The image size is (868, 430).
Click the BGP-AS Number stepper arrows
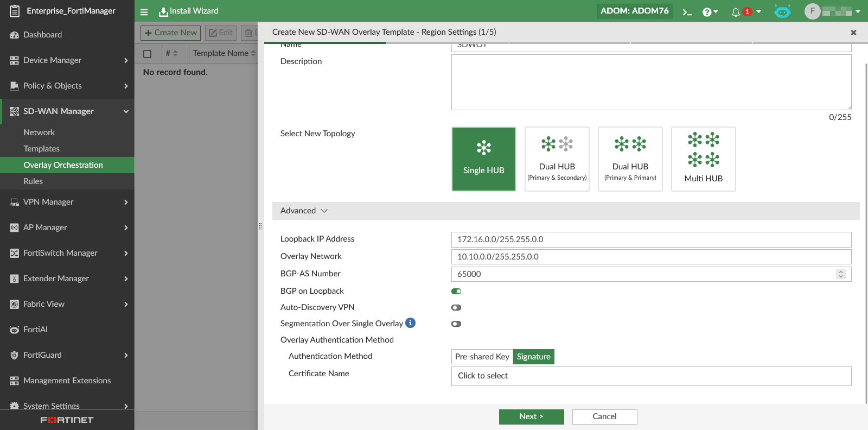(x=841, y=274)
